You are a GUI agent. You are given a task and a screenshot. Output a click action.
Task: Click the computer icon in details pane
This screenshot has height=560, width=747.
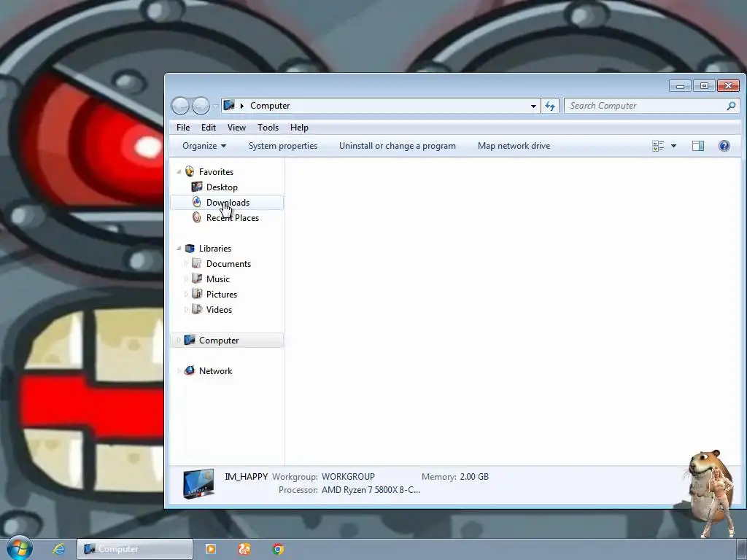[198, 483]
